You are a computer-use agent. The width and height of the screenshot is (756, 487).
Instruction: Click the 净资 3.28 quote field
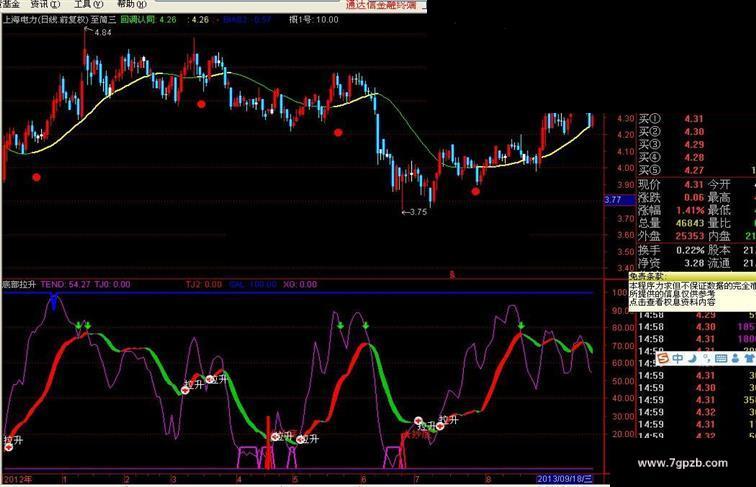tap(671, 263)
